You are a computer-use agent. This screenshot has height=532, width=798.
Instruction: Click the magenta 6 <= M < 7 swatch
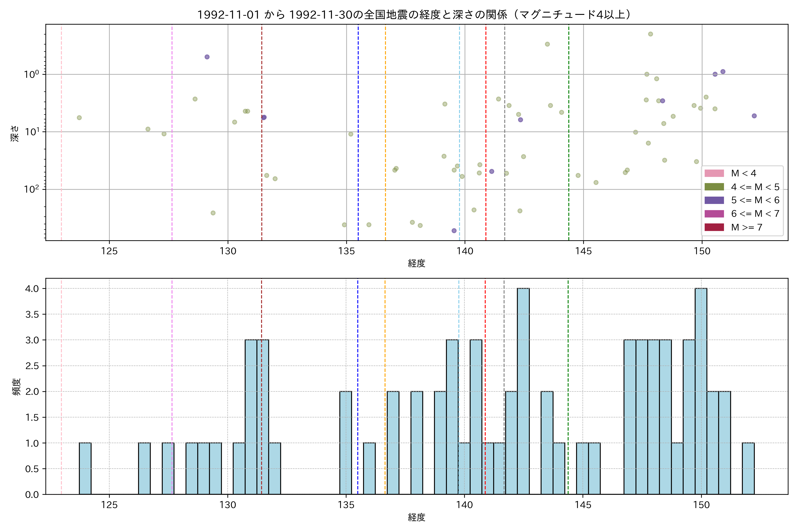714,214
